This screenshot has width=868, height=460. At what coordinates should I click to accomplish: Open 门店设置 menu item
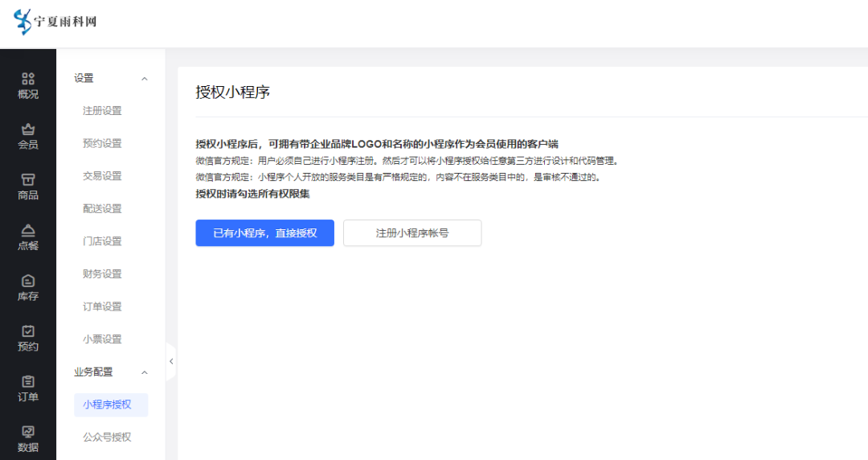coord(102,241)
